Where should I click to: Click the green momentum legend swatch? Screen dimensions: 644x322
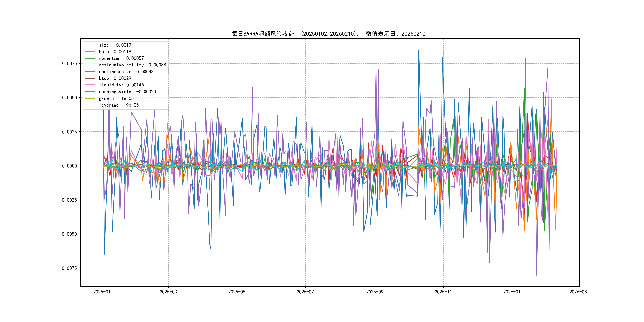(x=90, y=58)
